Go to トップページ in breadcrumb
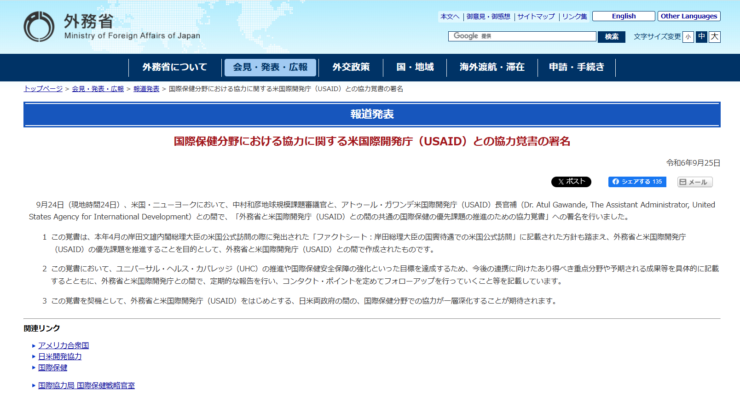The image size is (740, 402). coord(43,89)
